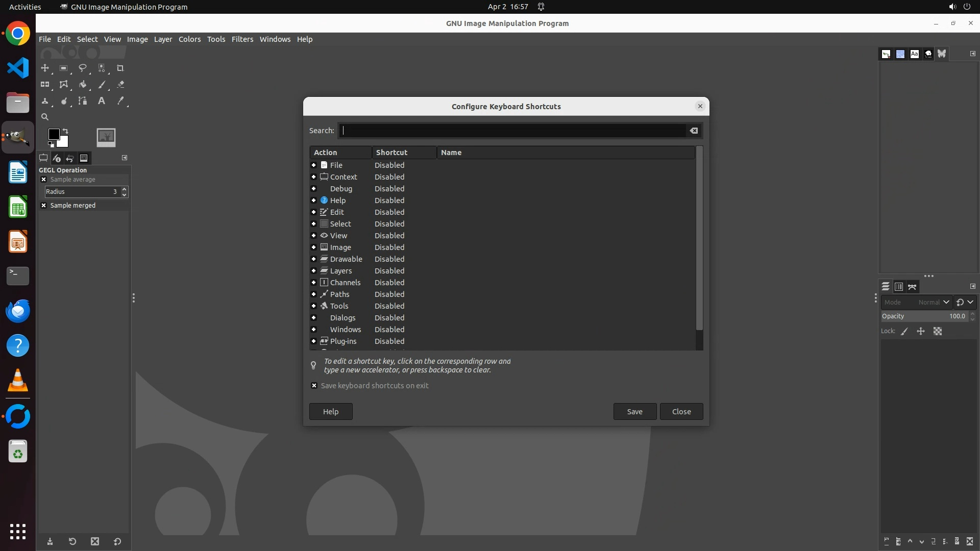Select the Free Select lasso tool
Viewport: 980px width, 551px height.
pos(82,68)
